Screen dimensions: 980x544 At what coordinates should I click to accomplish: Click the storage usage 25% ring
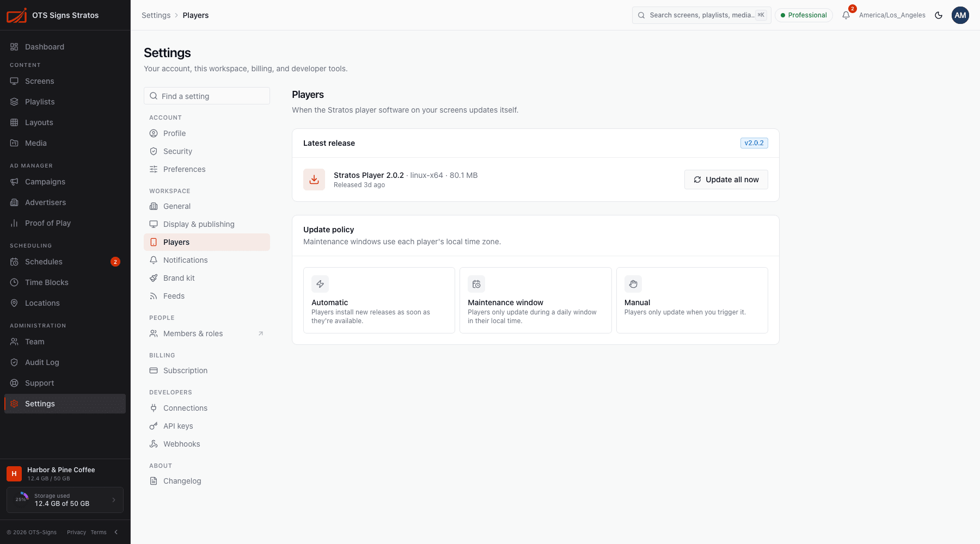[x=22, y=500]
